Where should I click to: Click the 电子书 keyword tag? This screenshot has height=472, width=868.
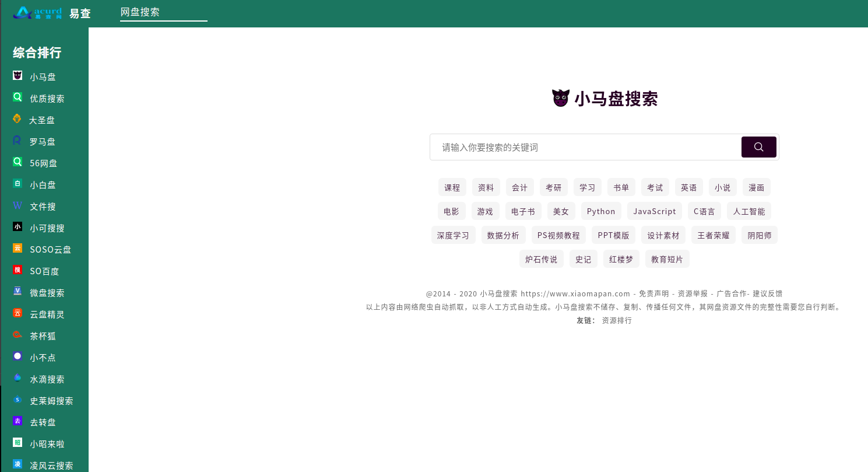tap(523, 211)
